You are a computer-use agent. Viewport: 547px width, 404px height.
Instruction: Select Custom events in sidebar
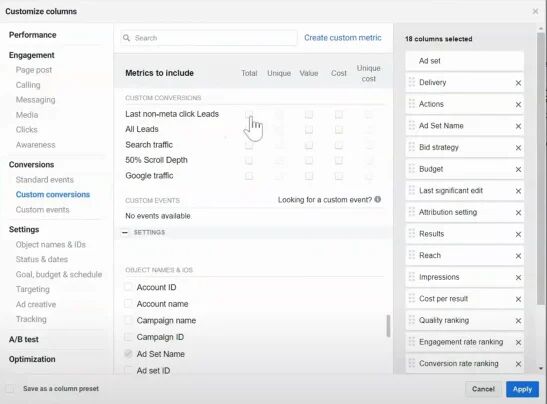coord(43,210)
